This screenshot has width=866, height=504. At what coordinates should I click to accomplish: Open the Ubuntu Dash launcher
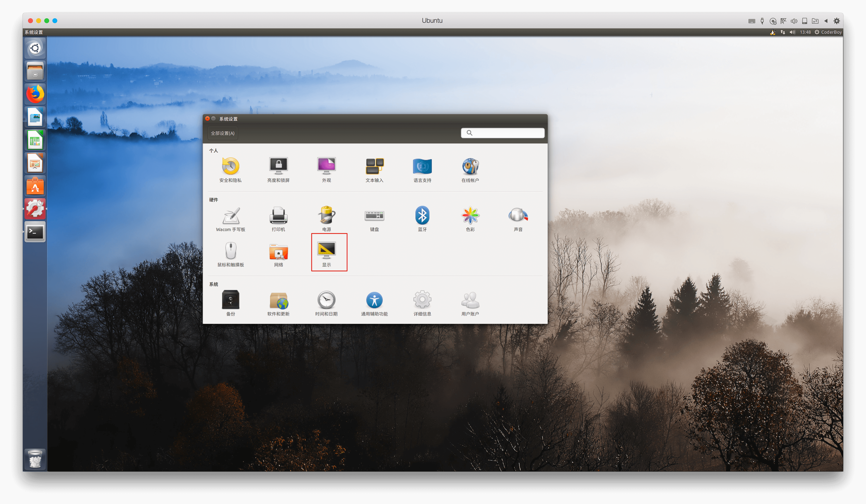[x=35, y=48]
